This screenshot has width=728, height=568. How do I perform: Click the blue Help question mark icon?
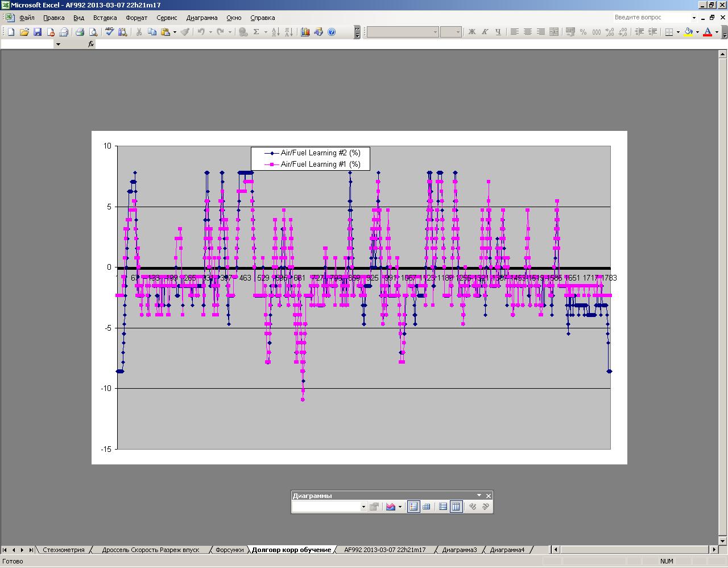coord(332,32)
